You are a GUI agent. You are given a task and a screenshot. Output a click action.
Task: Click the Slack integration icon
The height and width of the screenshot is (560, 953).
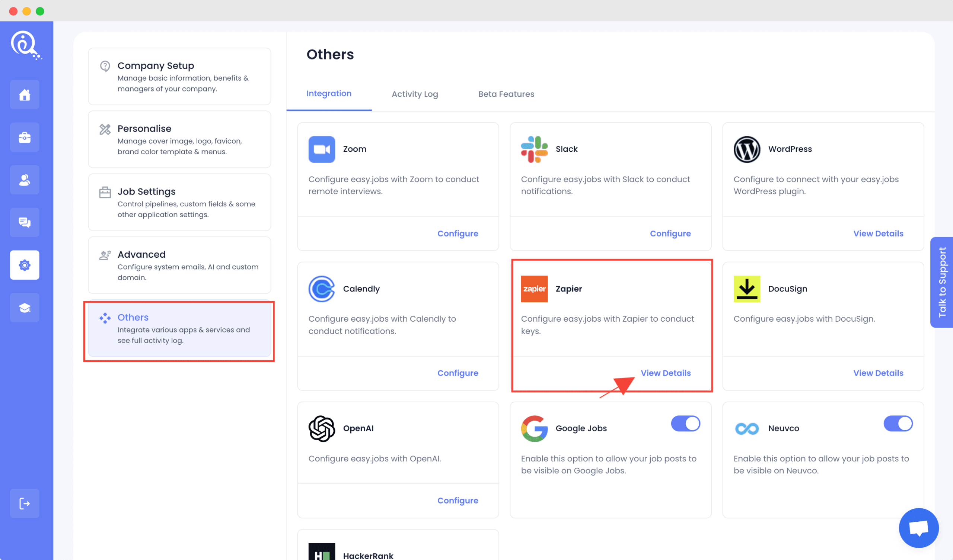point(533,149)
